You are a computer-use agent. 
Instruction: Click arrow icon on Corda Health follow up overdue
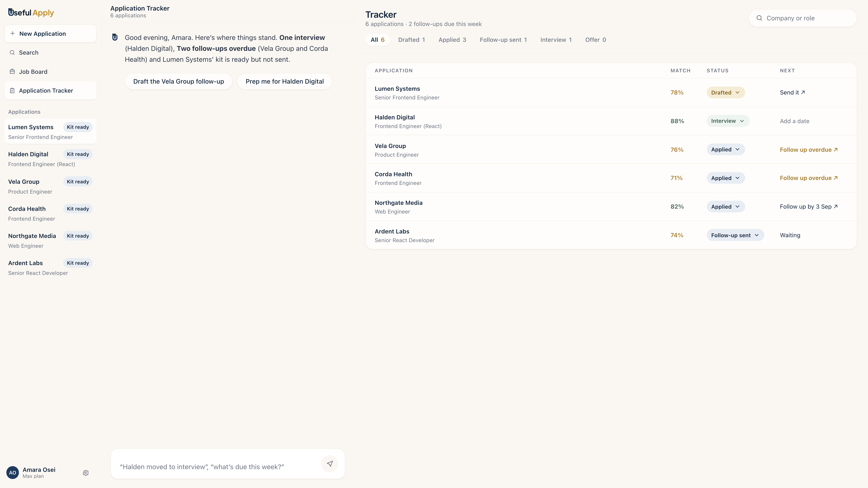(836, 178)
